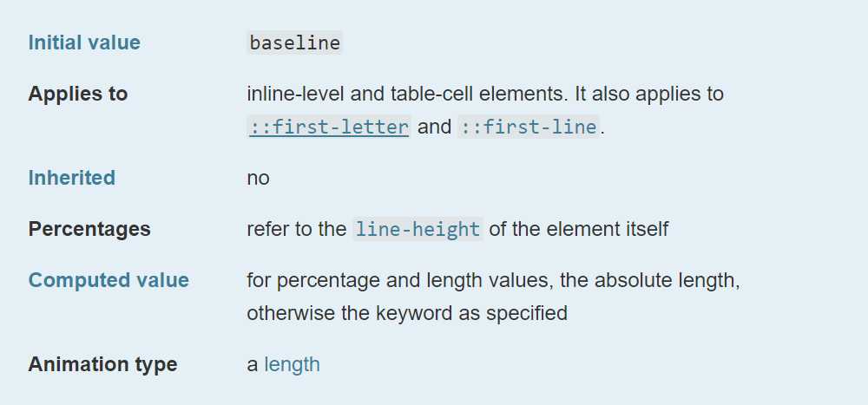Open the ::first-letter link
This screenshot has height=405, width=868.
pyautogui.click(x=328, y=127)
